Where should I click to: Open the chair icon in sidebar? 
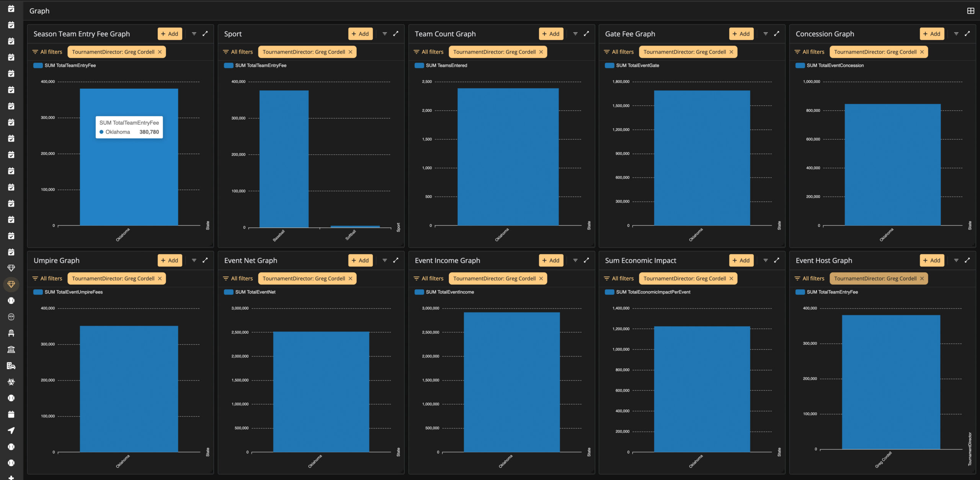point(11,333)
